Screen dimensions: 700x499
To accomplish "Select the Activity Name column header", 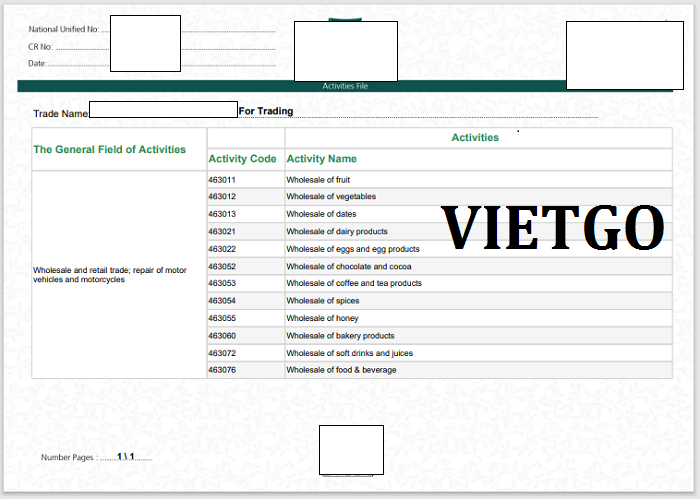I will point(321,159).
